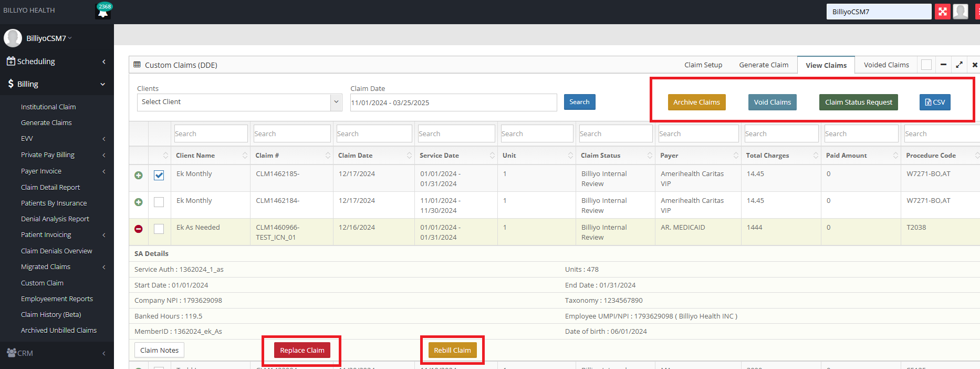Click the Rebill Claim button

[x=452, y=350]
